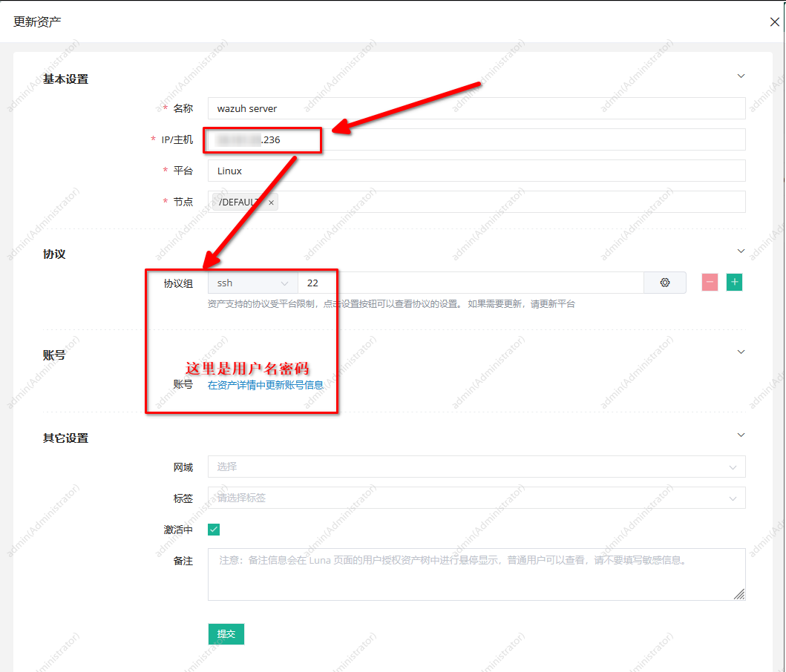Collapse the 协议 section chevron

(740, 251)
